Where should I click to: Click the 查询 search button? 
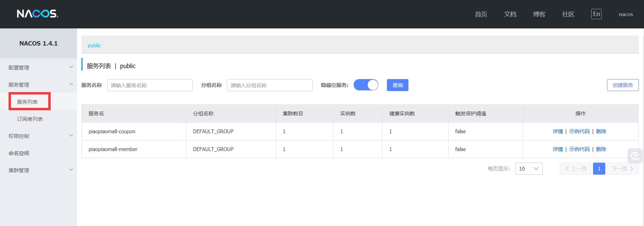(x=397, y=85)
